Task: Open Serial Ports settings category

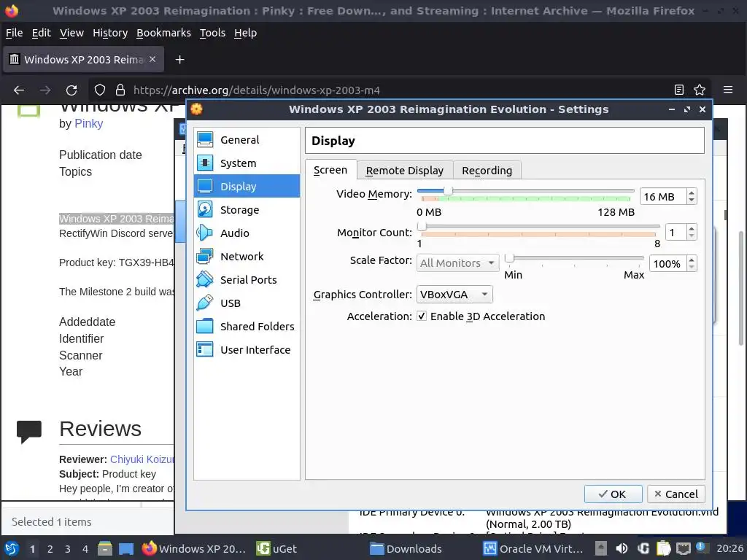Action: (247, 279)
